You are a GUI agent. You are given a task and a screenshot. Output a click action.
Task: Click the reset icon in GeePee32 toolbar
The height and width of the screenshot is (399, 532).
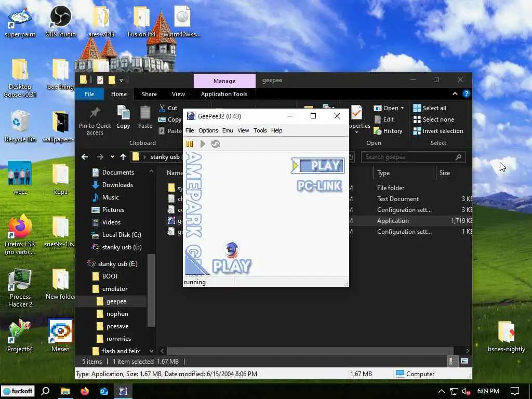pos(216,144)
